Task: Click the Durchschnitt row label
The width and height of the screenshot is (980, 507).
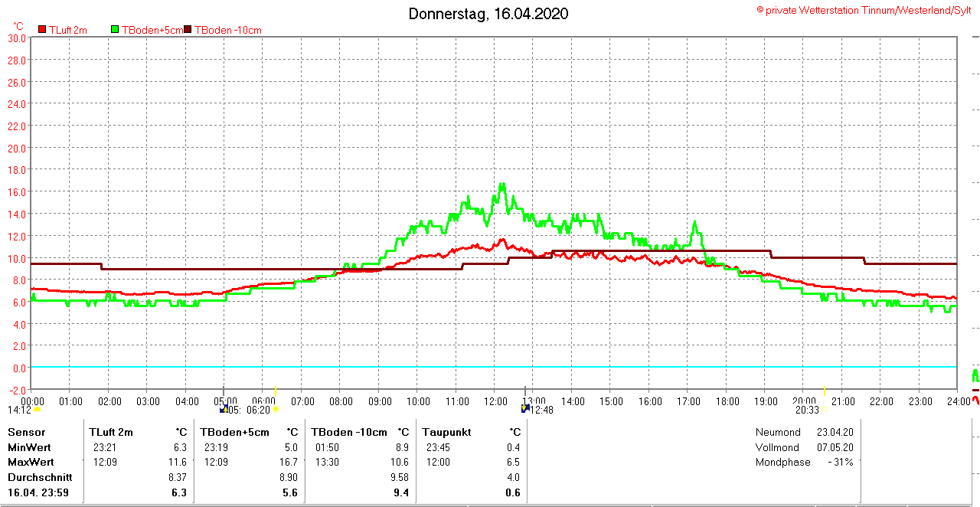Action: 40,477
